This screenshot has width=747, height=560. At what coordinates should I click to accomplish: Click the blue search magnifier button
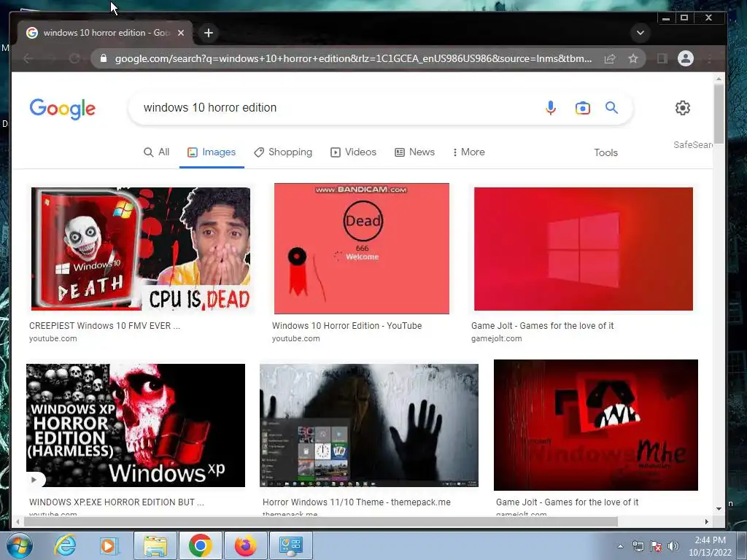coord(612,108)
